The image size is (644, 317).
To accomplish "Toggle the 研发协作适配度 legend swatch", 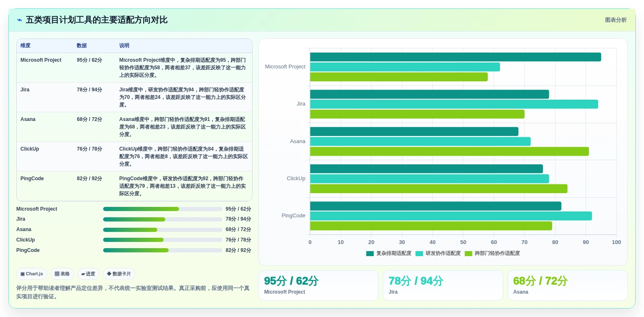I will pyautogui.click(x=419, y=254).
